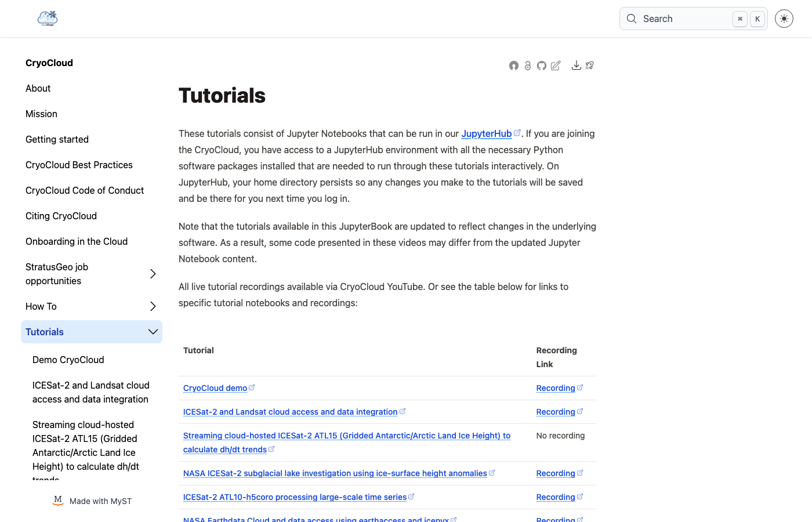Screen dimensions: 812x522
Task: Click the 'Tutorial' column header
Action: click(x=198, y=350)
